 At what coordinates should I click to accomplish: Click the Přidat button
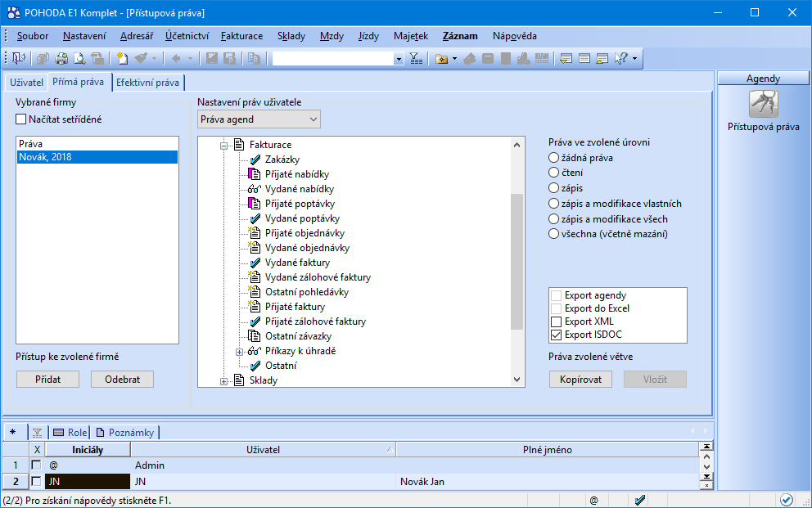[x=47, y=380]
